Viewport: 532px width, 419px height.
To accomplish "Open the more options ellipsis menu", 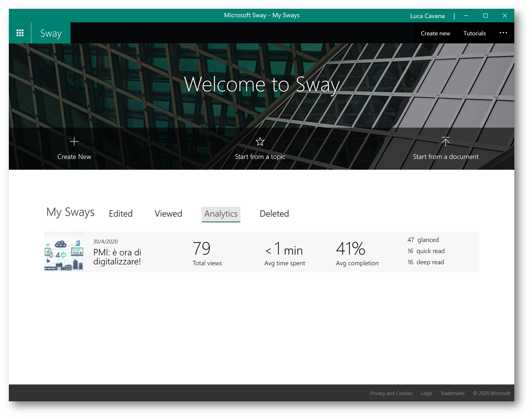I will click(x=503, y=33).
